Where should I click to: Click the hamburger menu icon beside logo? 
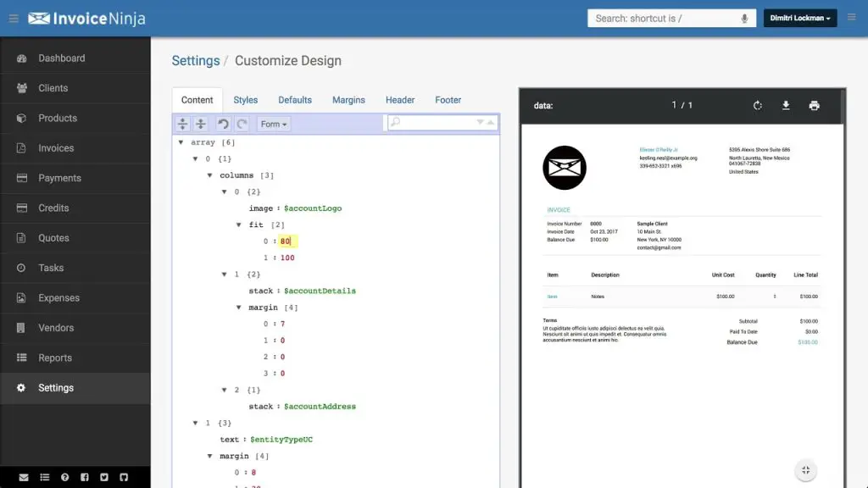click(x=14, y=19)
